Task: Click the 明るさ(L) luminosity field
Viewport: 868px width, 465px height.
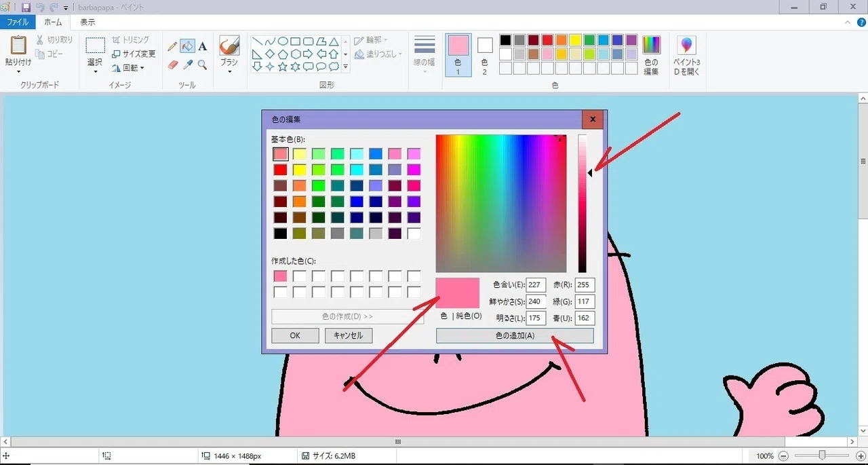Action: tap(536, 318)
